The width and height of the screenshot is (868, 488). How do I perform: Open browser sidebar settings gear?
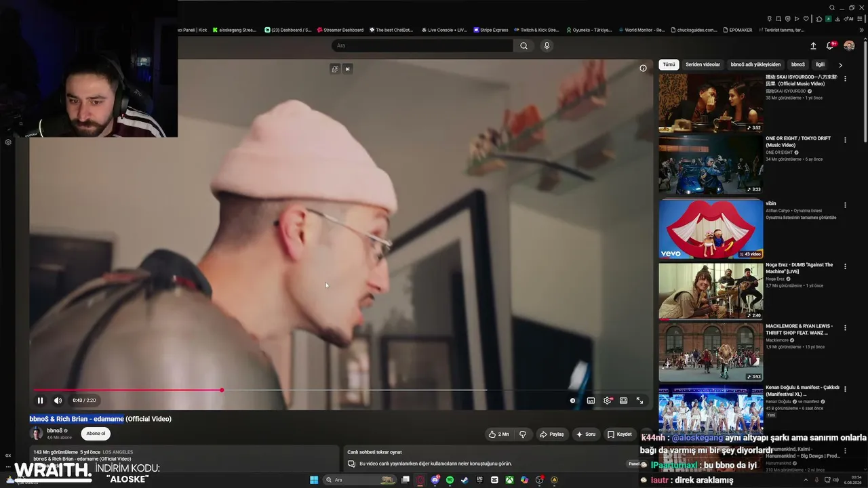[x=8, y=142]
